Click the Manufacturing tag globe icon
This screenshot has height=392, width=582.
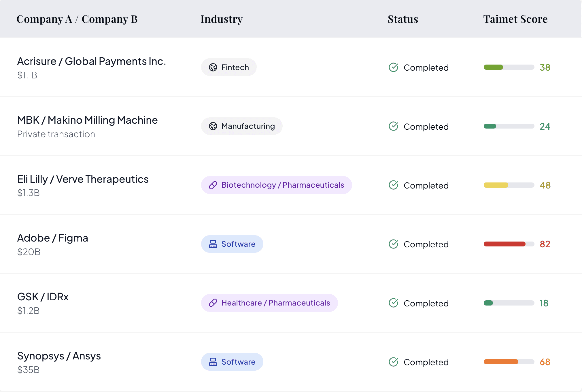213,126
